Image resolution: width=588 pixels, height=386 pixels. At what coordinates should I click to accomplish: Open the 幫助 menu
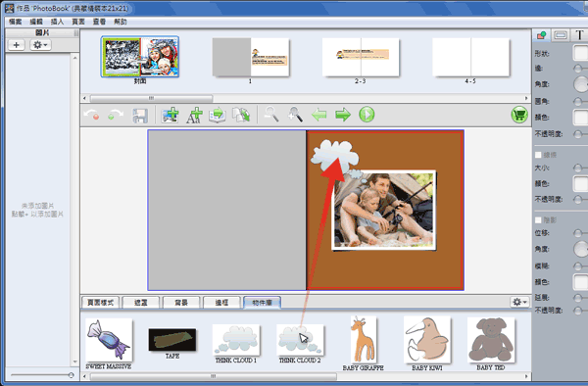pyautogui.click(x=121, y=22)
